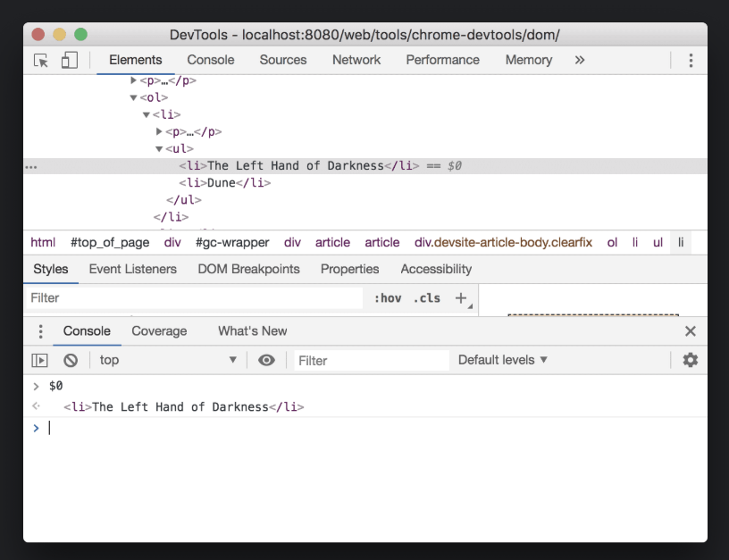Activate the Inspect element picker tool
The width and height of the screenshot is (729, 560).
click(39, 60)
